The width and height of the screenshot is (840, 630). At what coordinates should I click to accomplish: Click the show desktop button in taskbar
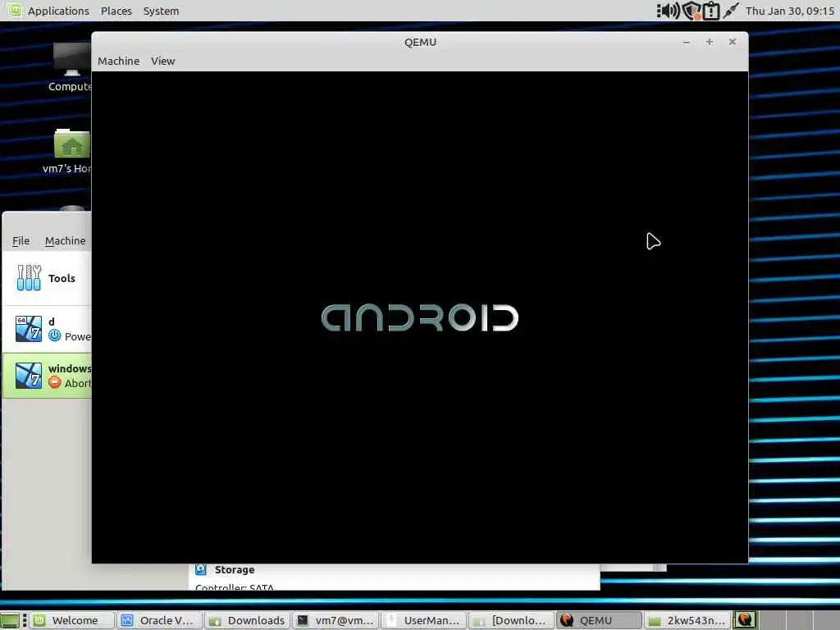click(10, 620)
